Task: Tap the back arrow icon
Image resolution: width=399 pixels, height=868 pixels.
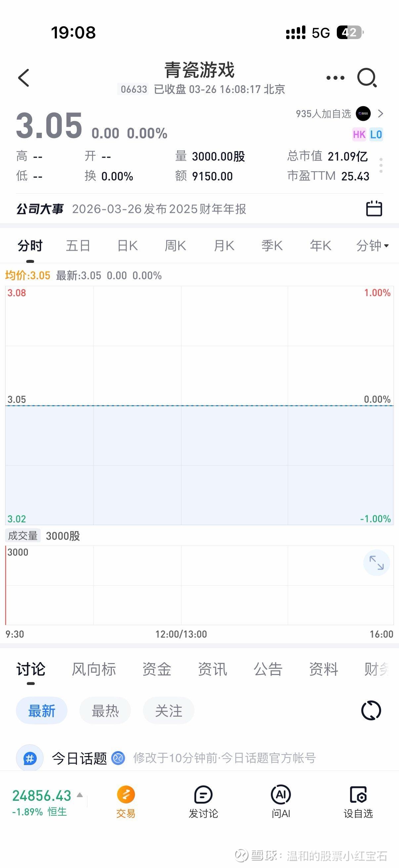Action: pyautogui.click(x=23, y=78)
